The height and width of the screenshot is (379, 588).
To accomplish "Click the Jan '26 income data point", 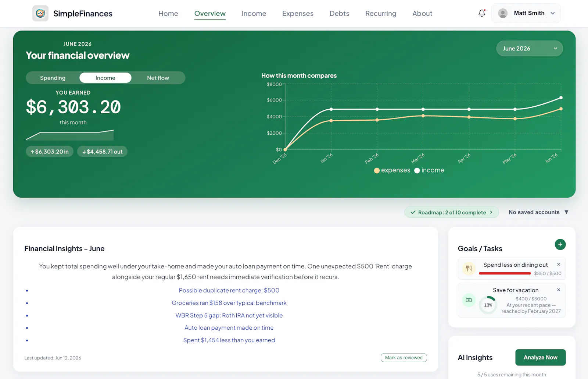I will point(331,109).
